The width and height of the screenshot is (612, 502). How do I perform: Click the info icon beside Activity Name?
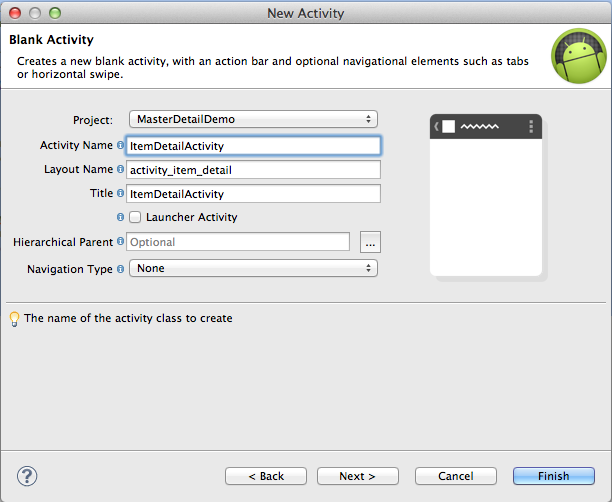[x=120, y=145]
